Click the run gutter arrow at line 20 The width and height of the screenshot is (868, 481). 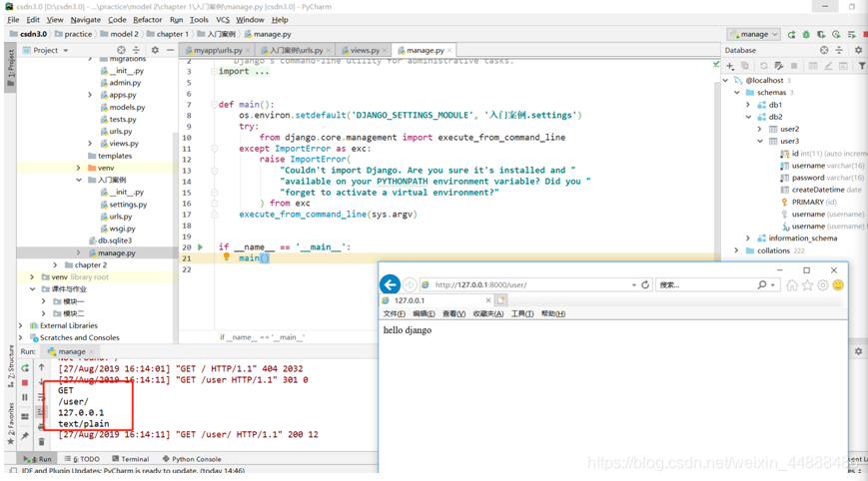click(x=201, y=246)
